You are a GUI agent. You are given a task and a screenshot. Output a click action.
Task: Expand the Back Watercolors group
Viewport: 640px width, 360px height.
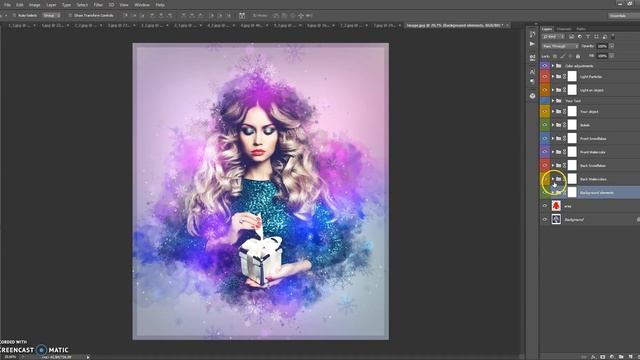(553, 179)
